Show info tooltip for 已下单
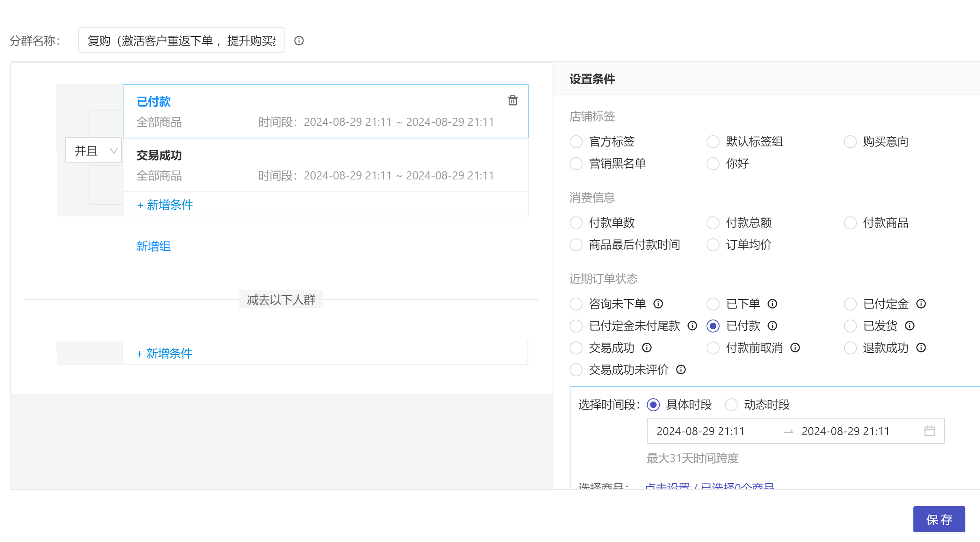This screenshot has width=980, height=542. point(772,304)
